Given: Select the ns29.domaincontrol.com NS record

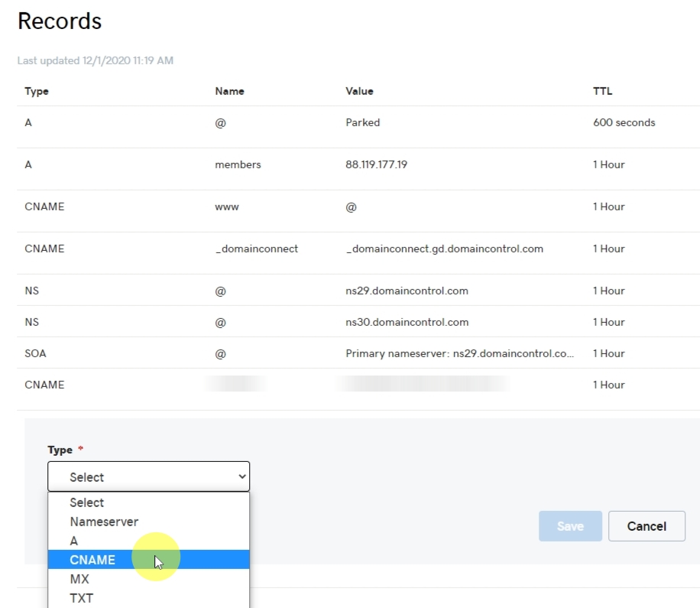Looking at the screenshot, I should click(306, 291).
